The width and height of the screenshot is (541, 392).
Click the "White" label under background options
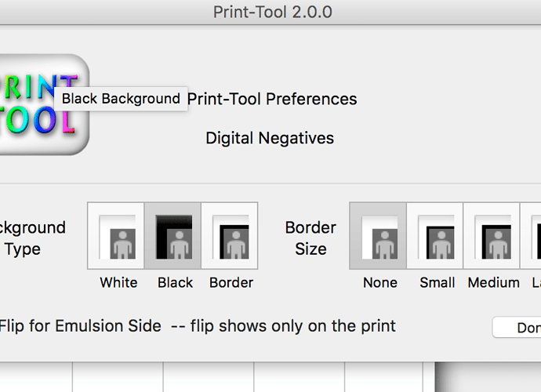(x=118, y=282)
